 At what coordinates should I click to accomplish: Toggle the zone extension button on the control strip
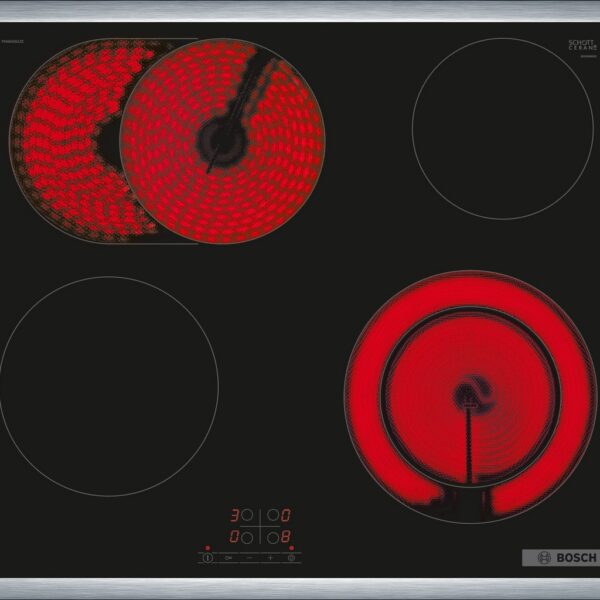click(x=291, y=557)
